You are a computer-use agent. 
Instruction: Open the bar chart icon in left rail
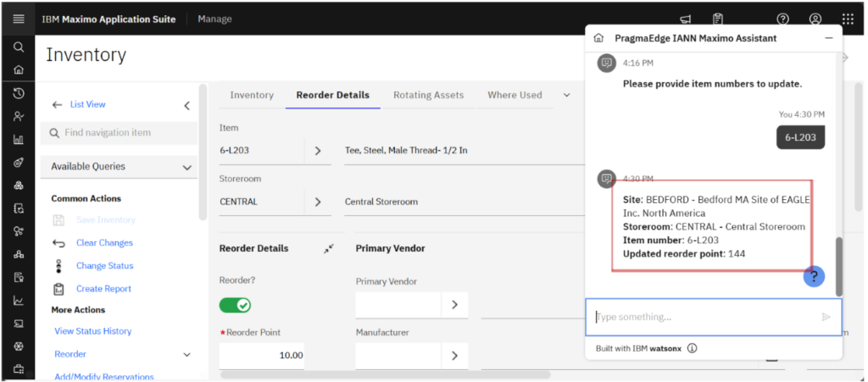tap(19, 139)
